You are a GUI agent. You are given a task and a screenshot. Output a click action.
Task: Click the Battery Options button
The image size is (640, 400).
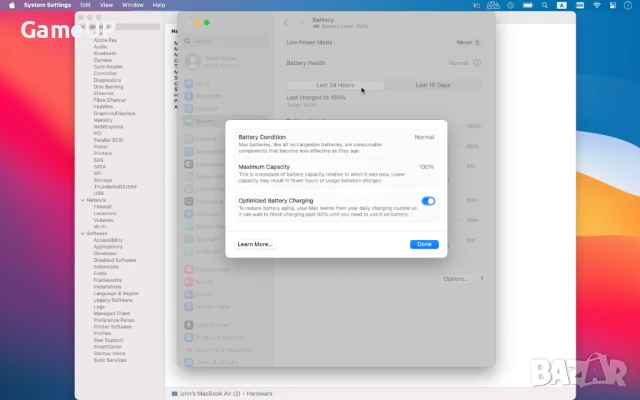pos(455,279)
